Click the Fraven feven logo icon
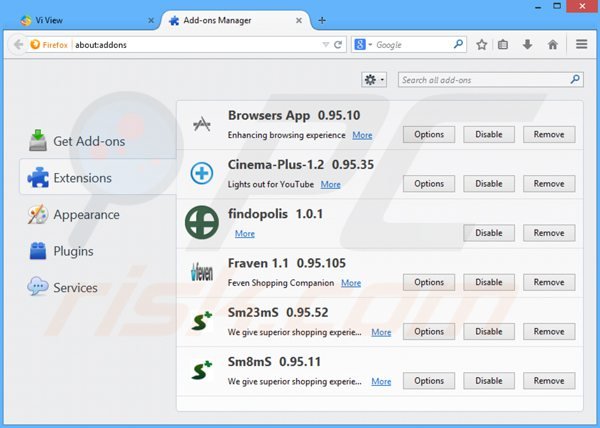 pos(202,272)
